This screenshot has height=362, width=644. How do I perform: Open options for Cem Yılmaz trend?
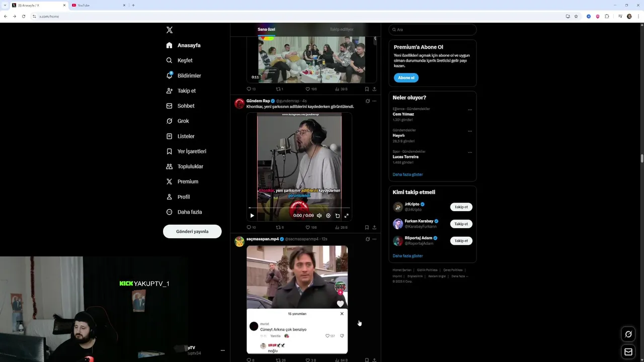(470, 110)
